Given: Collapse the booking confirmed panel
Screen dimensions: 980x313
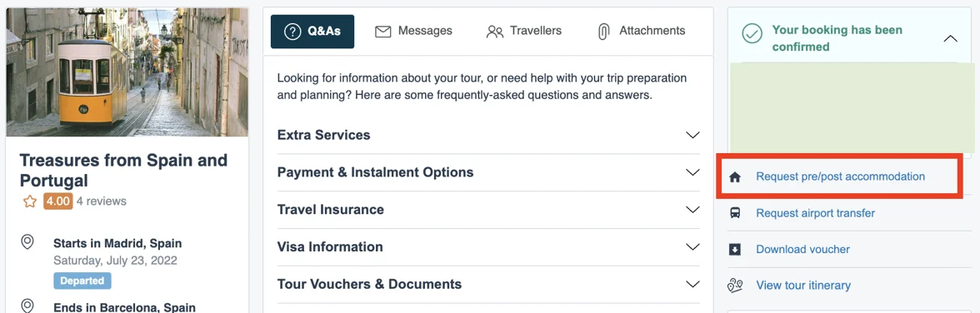Looking at the screenshot, I should (x=950, y=39).
